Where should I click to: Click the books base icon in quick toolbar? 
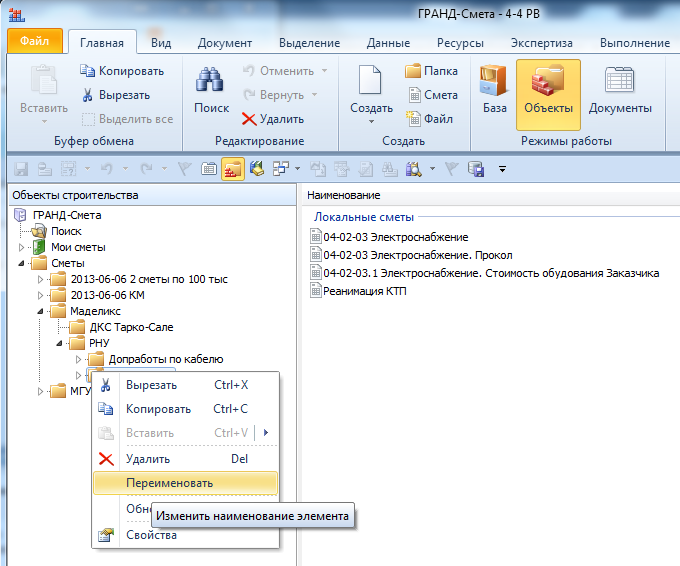pyautogui.click(x=257, y=169)
